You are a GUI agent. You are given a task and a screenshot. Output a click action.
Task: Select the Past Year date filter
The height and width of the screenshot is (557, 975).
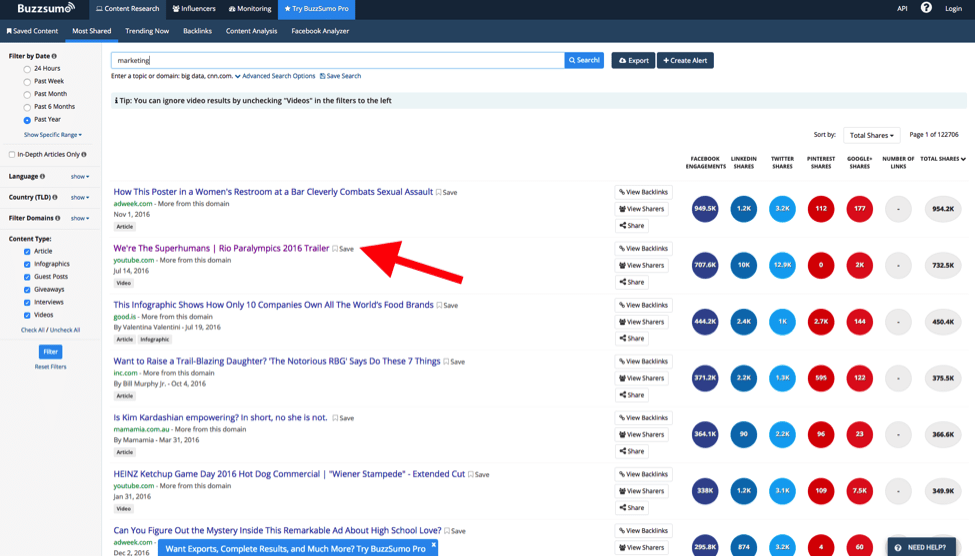(x=27, y=120)
